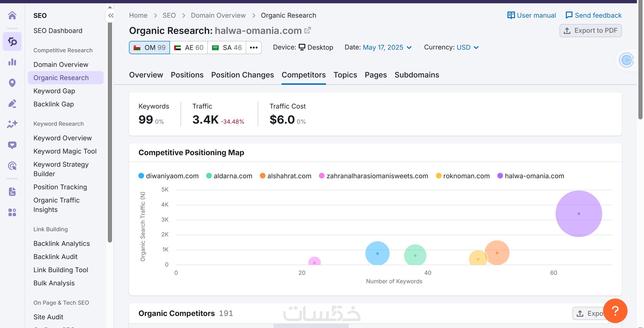Viewport: 644px width, 328px height.
Task: Open the apps grid icon in rail
Action: [12, 212]
